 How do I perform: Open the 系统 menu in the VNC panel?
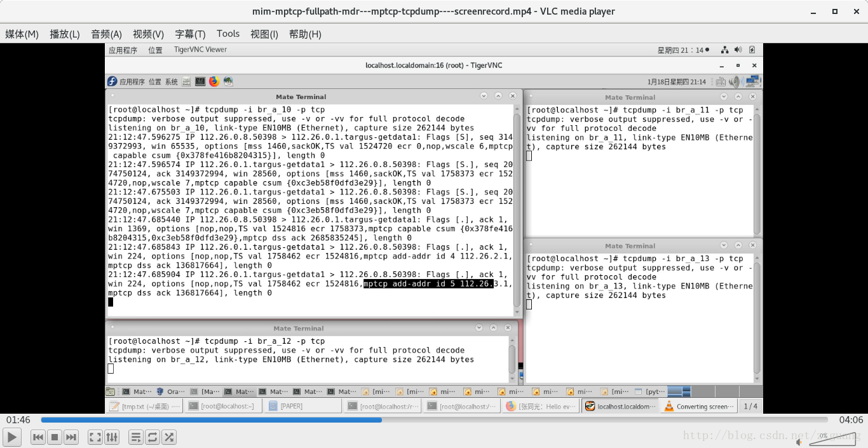pyautogui.click(x=172, y=81)
